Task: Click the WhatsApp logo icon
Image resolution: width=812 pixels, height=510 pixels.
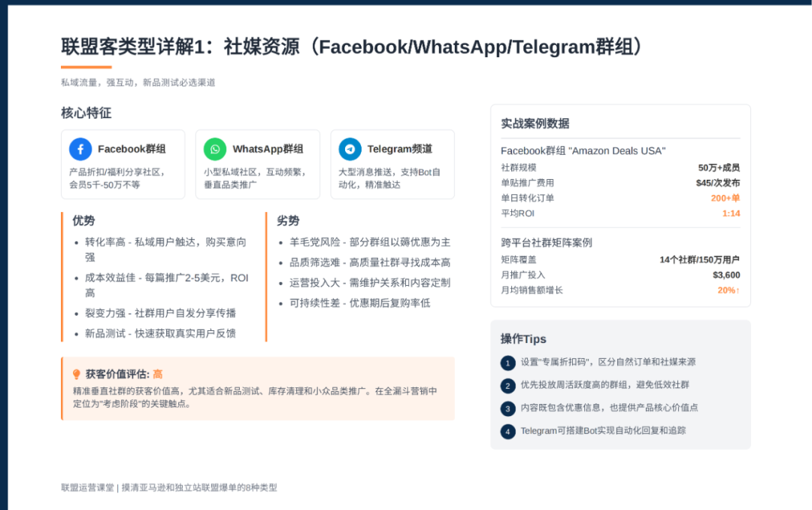Action: pyautogui.click(x=215, y=149)
